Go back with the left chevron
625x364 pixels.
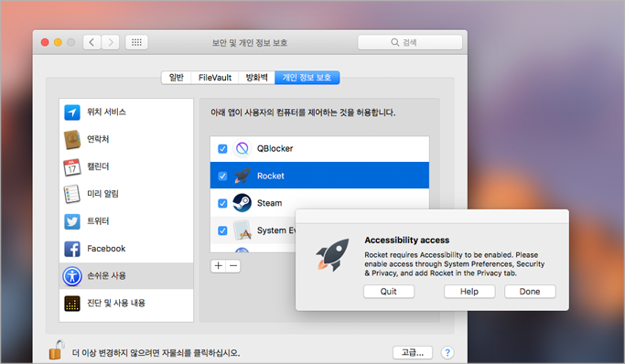pos(92,42)
